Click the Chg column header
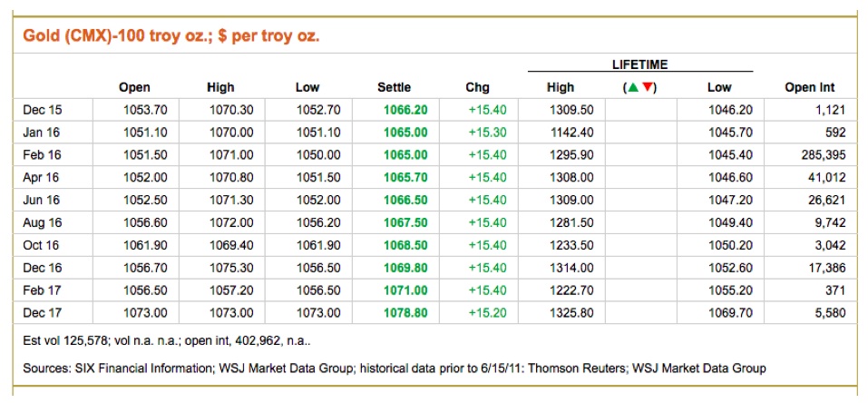The image size is (868, 403). (477, 88)
